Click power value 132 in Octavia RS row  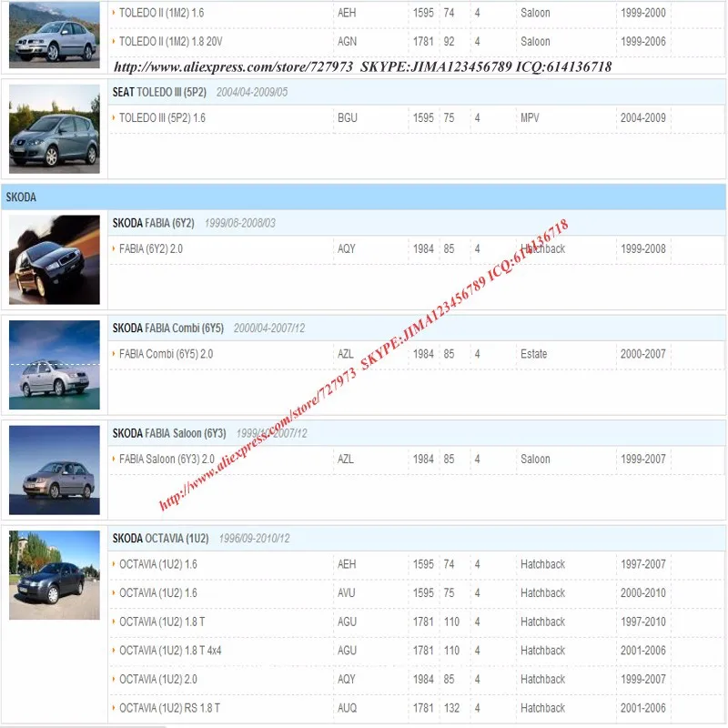[451, 708]
